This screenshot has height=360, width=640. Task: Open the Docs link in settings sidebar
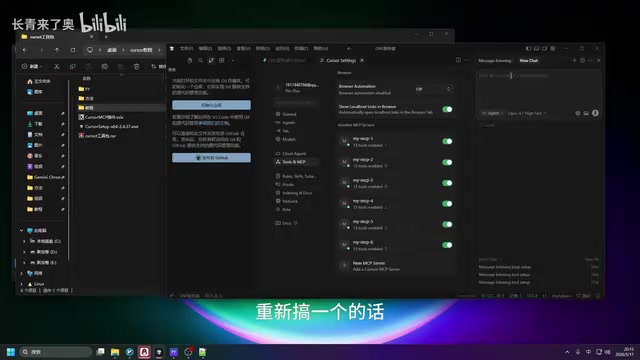tap(287, 223)
